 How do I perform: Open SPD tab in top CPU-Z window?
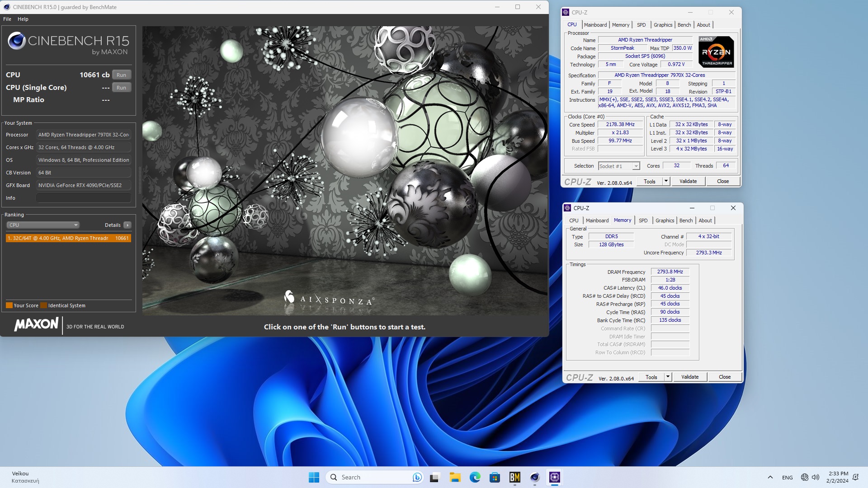tap(641, 25)
